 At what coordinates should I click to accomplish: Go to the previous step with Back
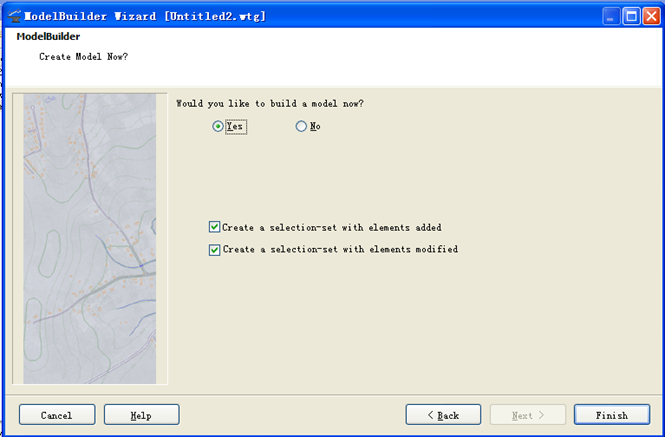tap(443, 415)
